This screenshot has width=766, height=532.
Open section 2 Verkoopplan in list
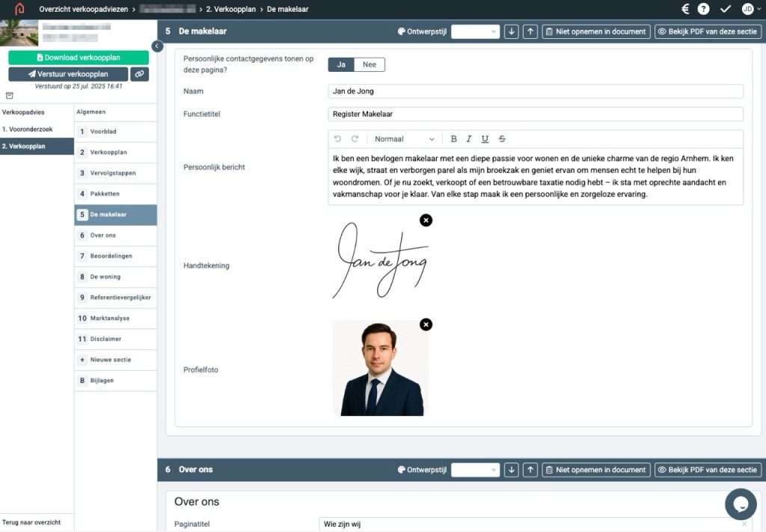[x=116, y=153]
